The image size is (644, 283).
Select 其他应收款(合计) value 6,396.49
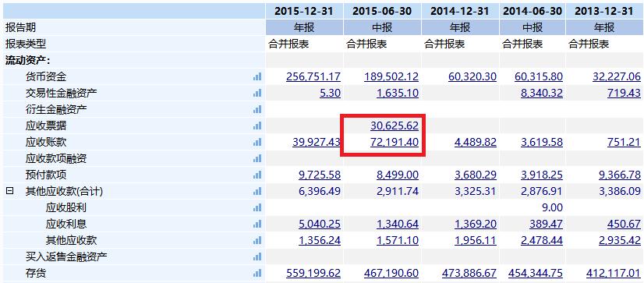[320, 192]
